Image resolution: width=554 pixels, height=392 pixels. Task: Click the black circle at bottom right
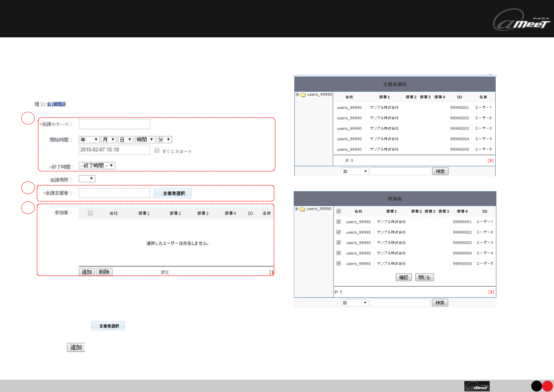tap(536, 386)
